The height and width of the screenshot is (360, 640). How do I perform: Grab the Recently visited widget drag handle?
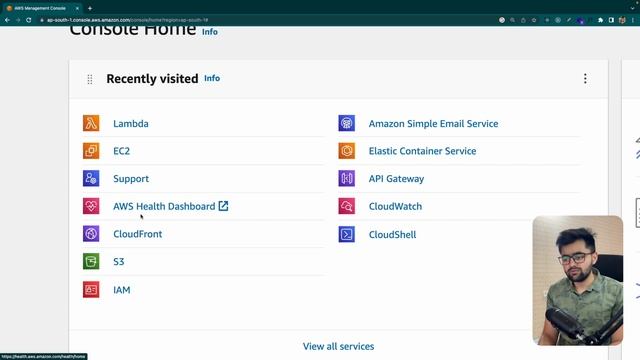tap(90, 79)
